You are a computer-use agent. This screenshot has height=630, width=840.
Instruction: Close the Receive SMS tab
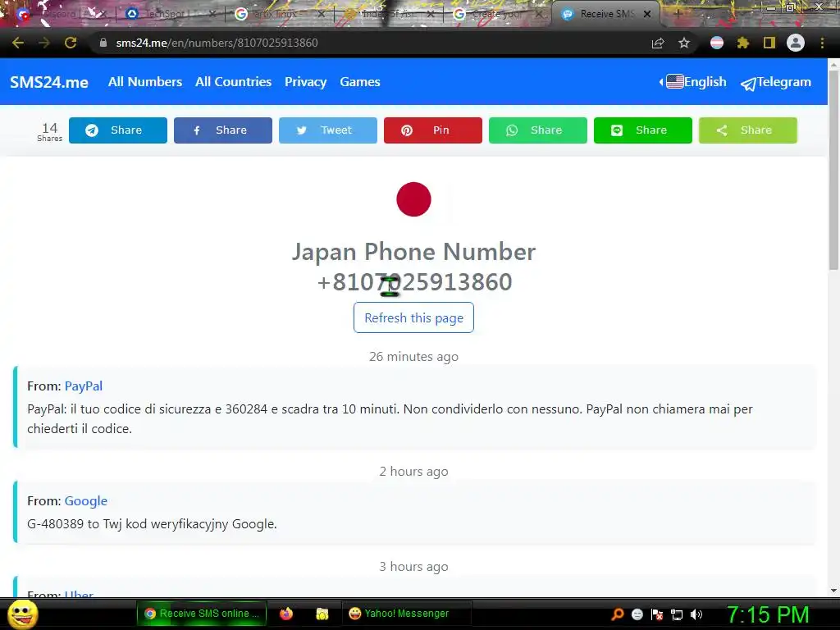tap(647, 14)
